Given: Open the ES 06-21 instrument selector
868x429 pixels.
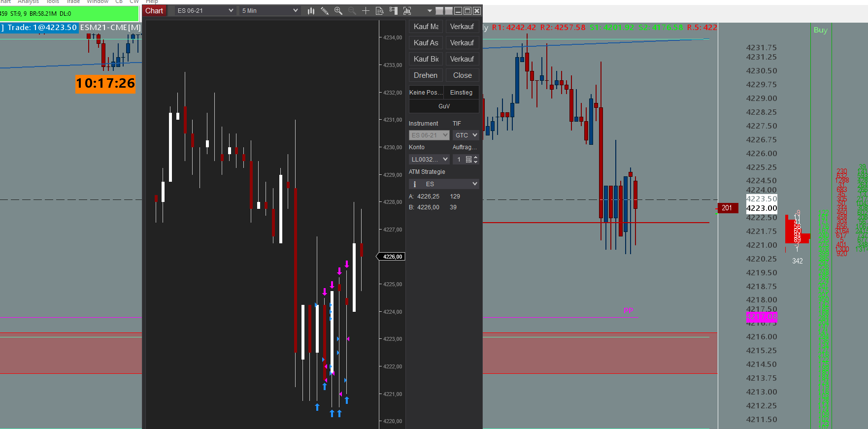Looking at the screenshot, I should 205,11.
